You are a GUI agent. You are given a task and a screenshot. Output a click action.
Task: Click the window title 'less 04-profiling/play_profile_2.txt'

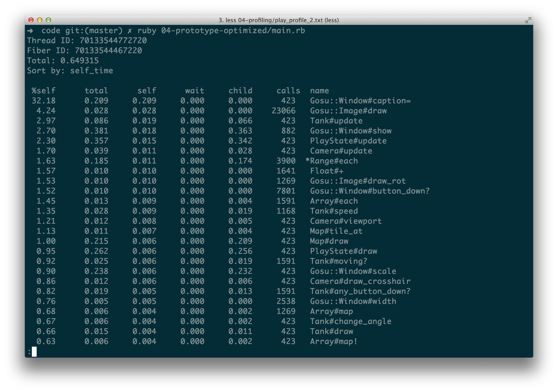pyautogui.click(x=279, y=20)
